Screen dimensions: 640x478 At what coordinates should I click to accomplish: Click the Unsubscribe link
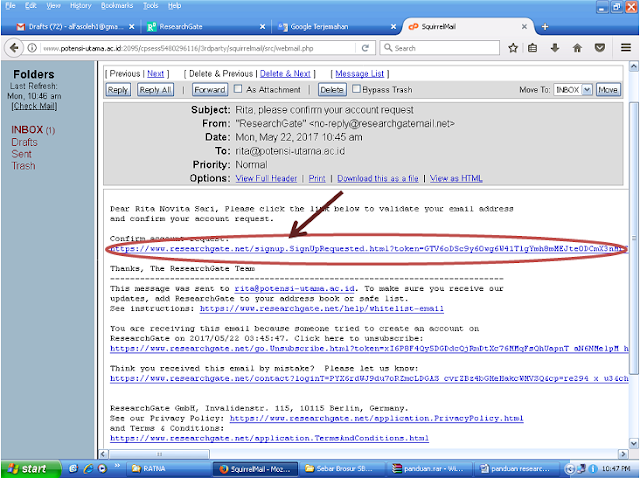369,349
